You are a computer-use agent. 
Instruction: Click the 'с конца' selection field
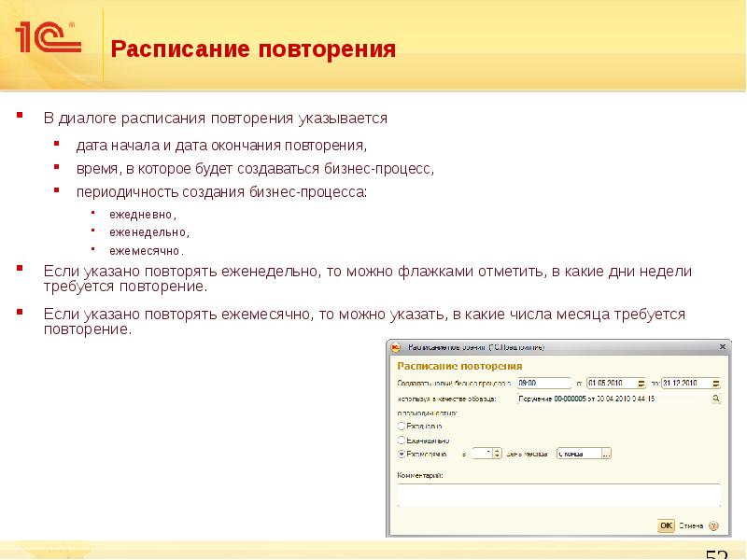point(579,454)
